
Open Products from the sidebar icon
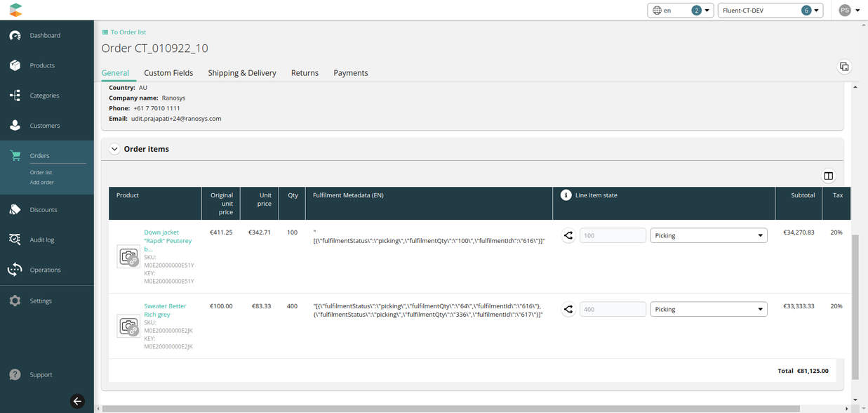pyautogui.click(x=15, y=65)
